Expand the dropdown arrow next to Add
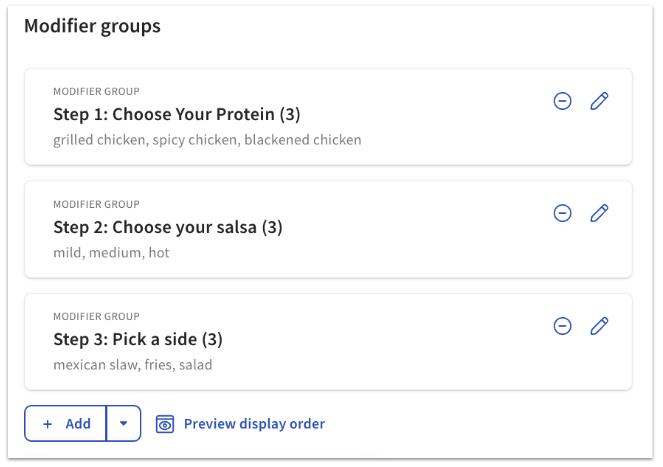Viewport: 663px width, 467px height. point(123,424)
